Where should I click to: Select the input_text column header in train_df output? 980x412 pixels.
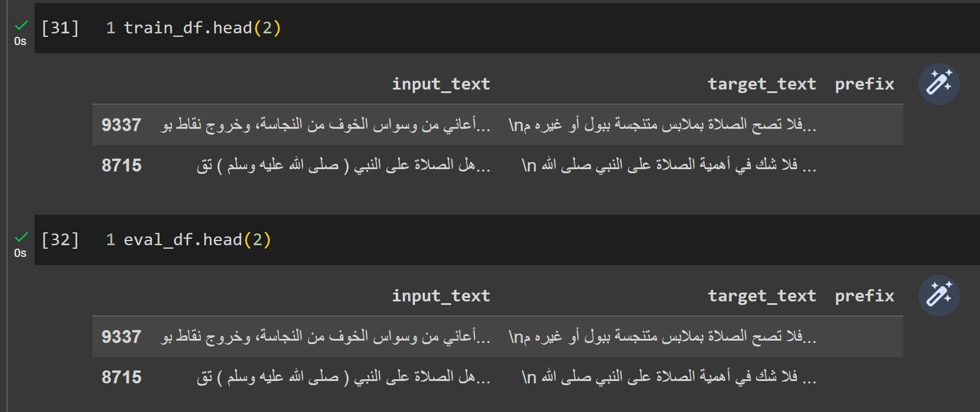[x=441, y=83]
